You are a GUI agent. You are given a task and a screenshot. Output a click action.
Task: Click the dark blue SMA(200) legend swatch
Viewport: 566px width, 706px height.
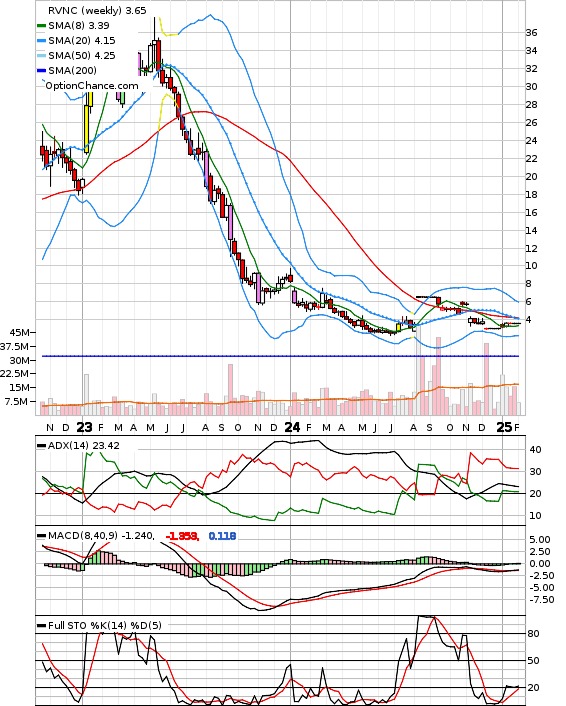click(x=41, y=70)
